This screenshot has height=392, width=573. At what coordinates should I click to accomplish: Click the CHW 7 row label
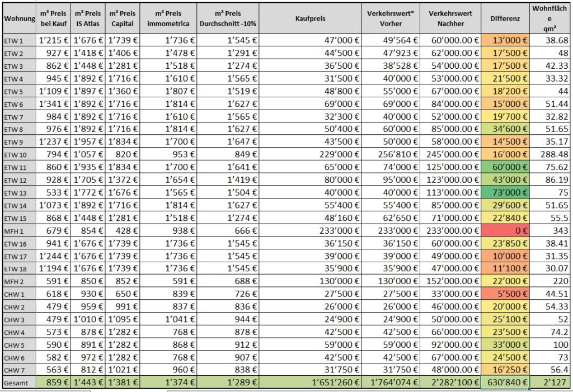coord(19,370)
